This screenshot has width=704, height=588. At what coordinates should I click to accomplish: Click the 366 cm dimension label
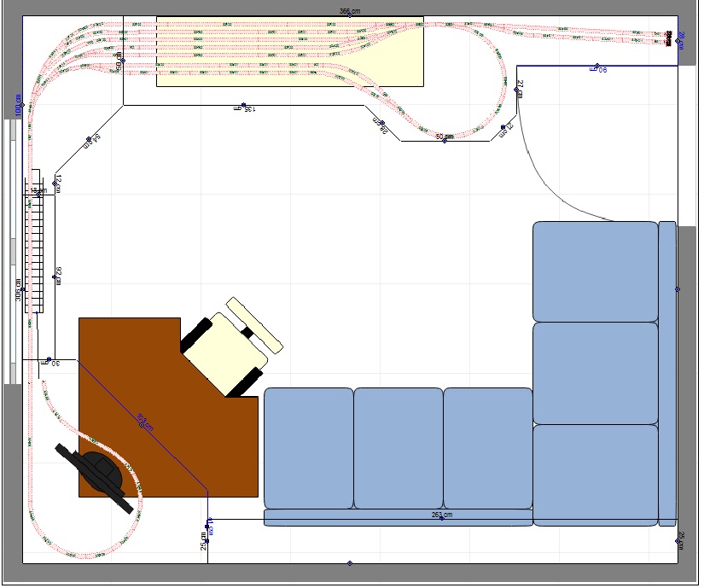(348, 12)
